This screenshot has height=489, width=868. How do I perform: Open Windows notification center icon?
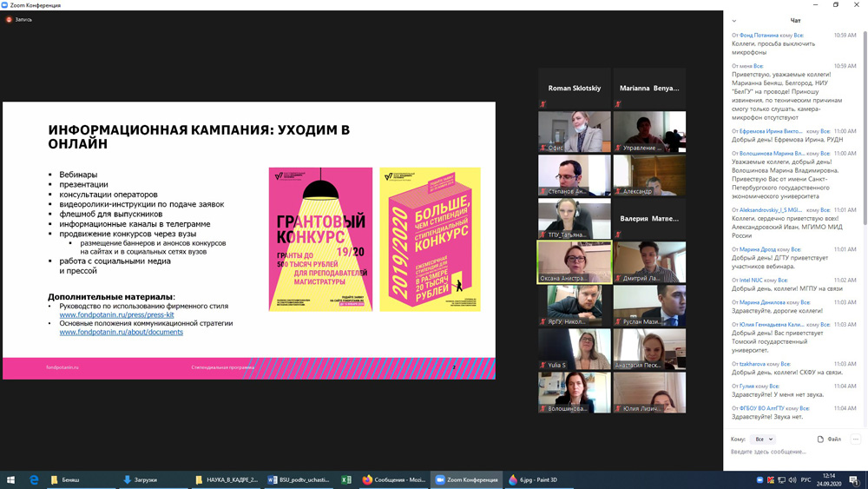[854, 479]
